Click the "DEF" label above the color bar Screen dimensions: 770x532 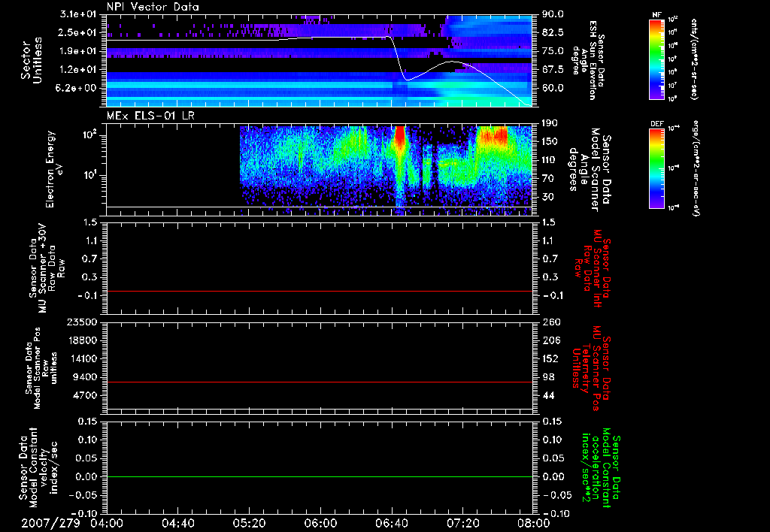click(656, 124)
